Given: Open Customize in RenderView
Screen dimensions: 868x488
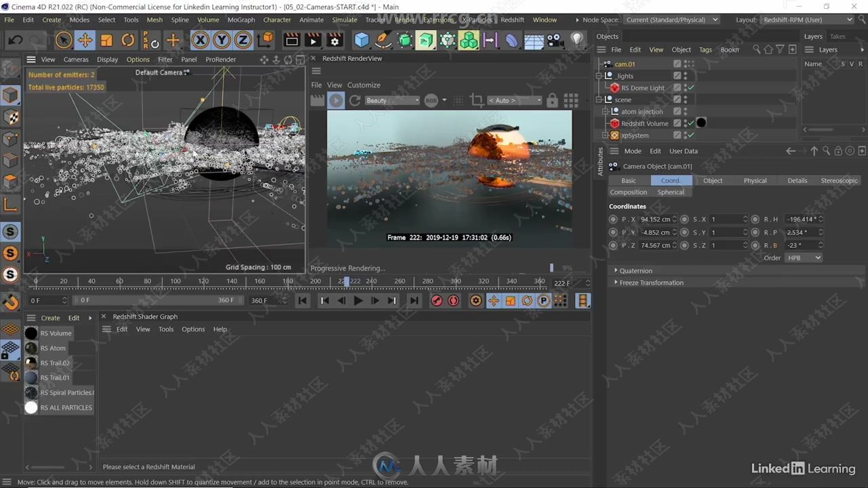Looking at the screenshot, I should pos(363,85).
